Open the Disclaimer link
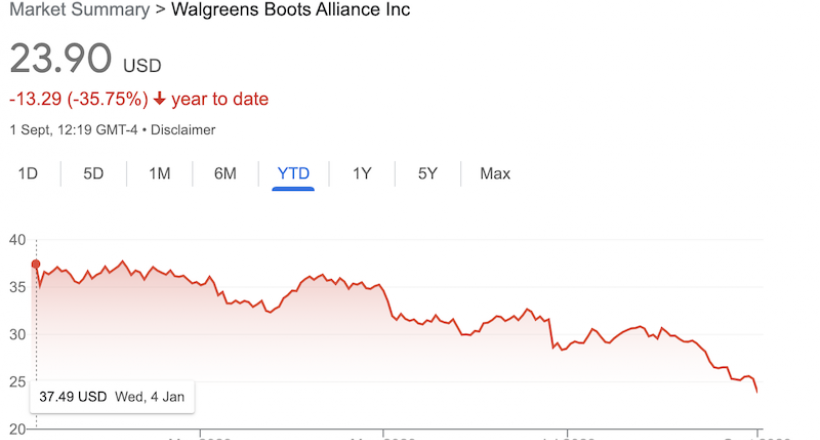 click(x=183, y=130)
